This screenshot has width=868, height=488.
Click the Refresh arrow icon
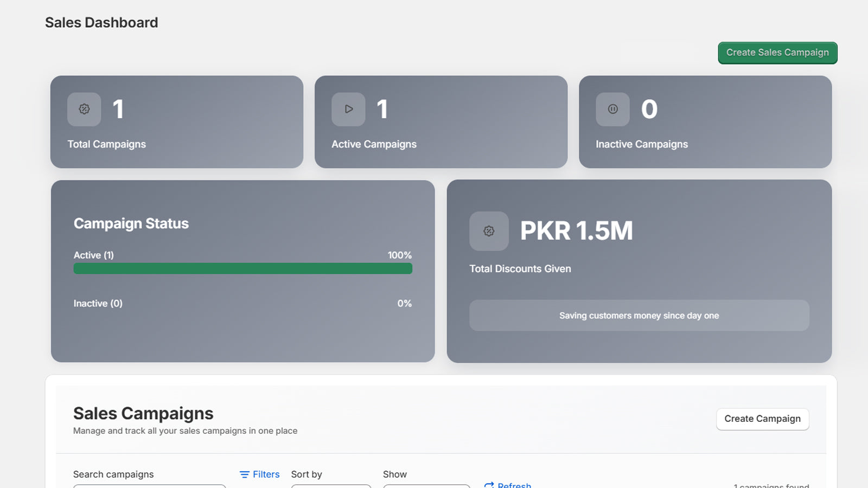coord(489,485)
